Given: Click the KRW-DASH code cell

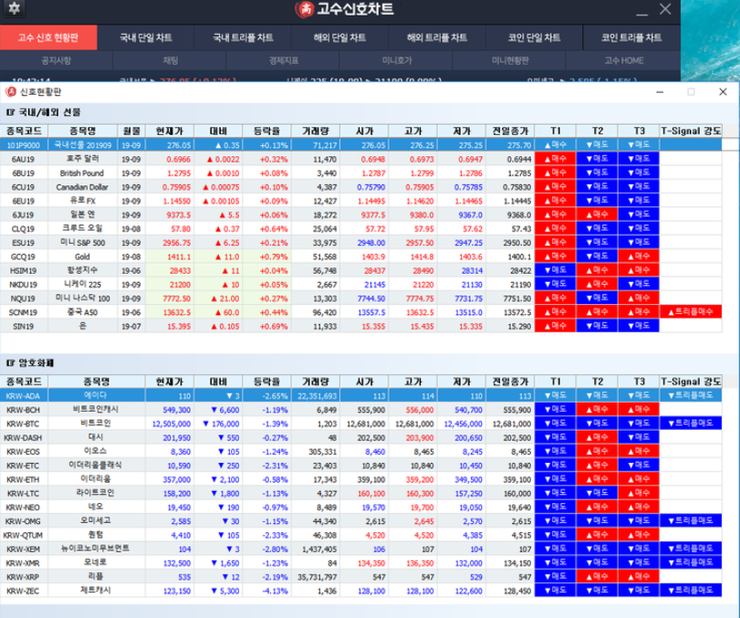Looking at the screenshot, I should 24,438.
